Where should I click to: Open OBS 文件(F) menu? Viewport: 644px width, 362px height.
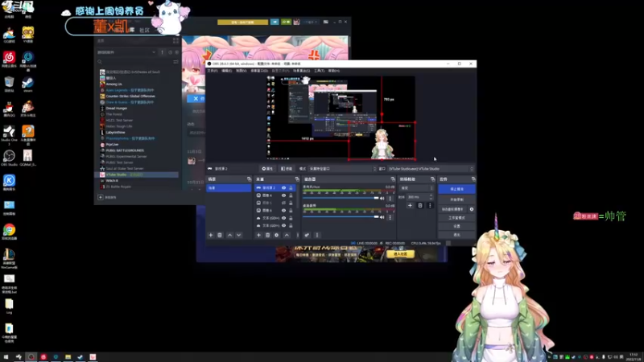(213, 71)
